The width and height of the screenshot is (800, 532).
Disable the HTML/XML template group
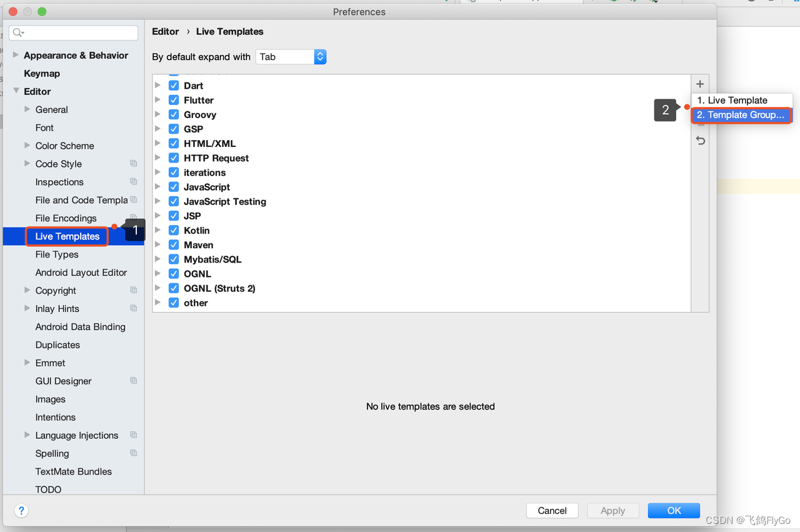(x=174, y=144)
